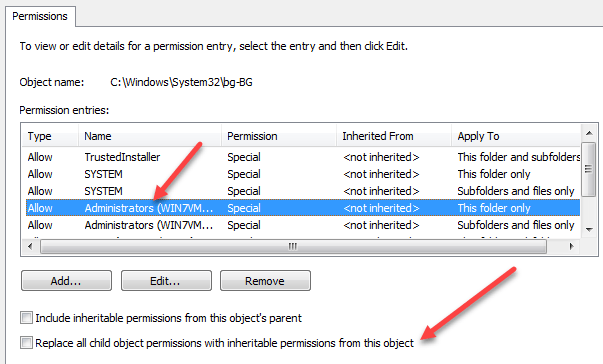
Task: Select SYSTEM entry applying to This folder only
Action: click(303, 174)
